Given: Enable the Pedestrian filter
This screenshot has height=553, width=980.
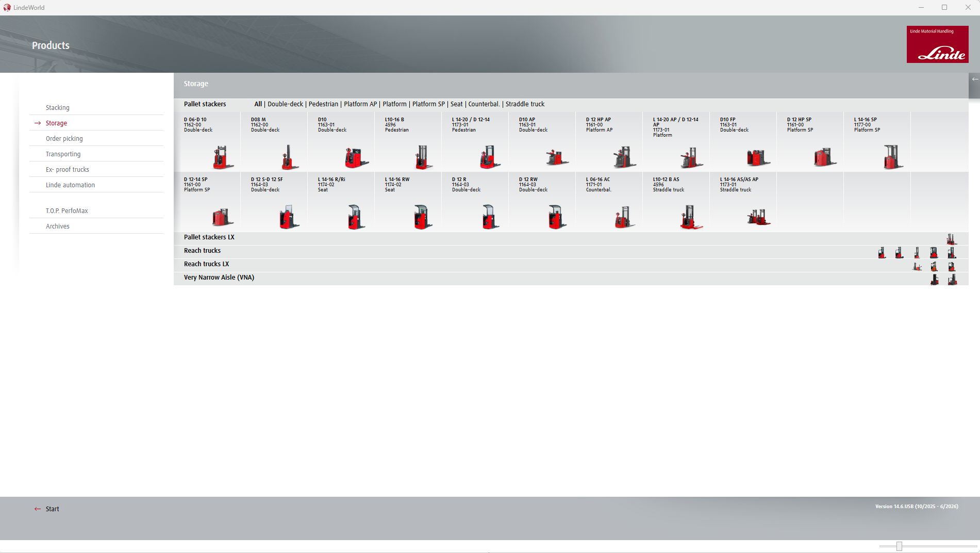Looking at the screenshot, I should [x=323, y=104].
